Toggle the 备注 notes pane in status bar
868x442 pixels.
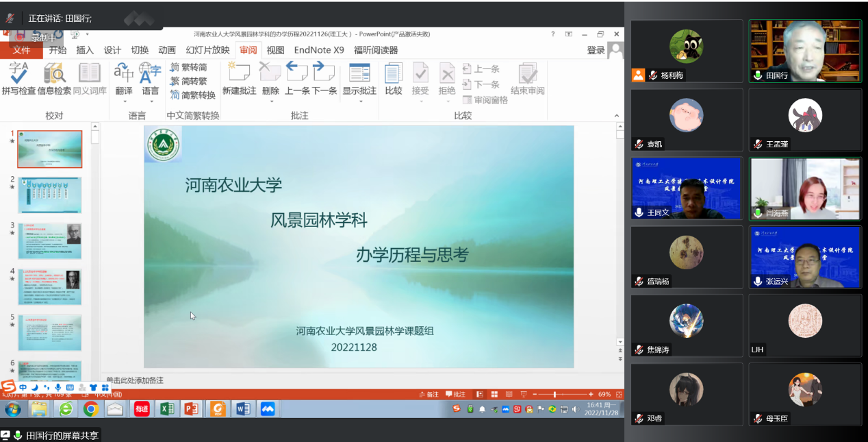pyautogui.click(x=429, y=394)
